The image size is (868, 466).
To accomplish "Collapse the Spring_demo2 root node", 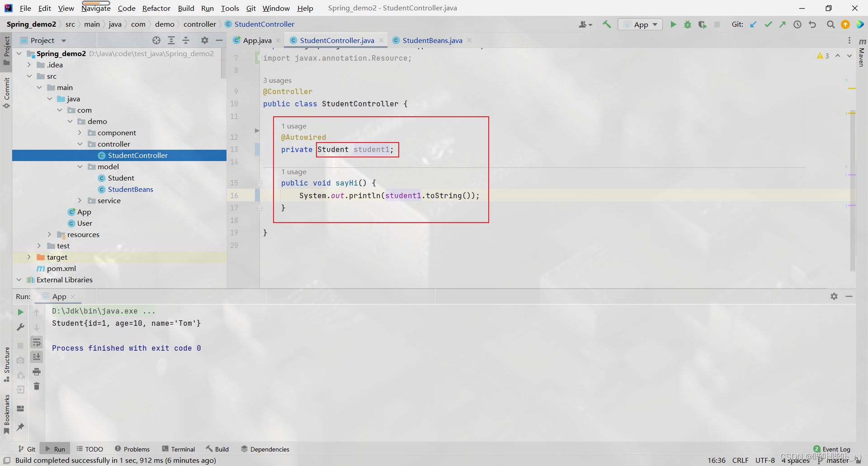I will [x=19, y=53].
